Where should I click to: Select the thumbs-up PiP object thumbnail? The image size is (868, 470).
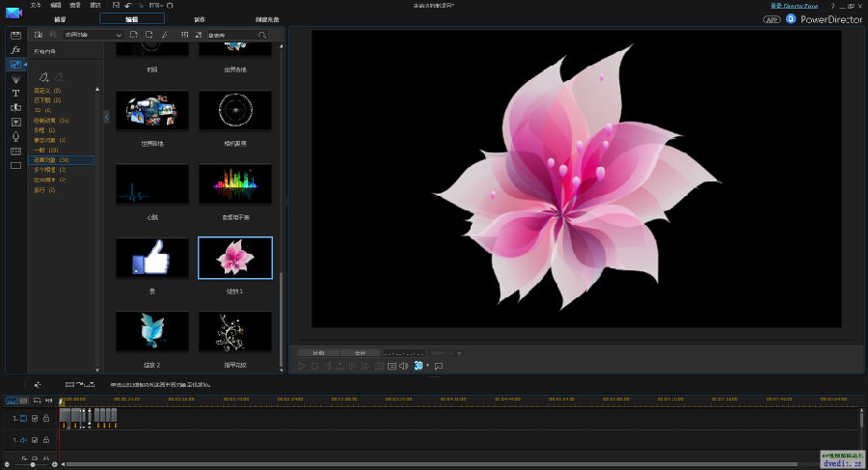coord(152,258)
